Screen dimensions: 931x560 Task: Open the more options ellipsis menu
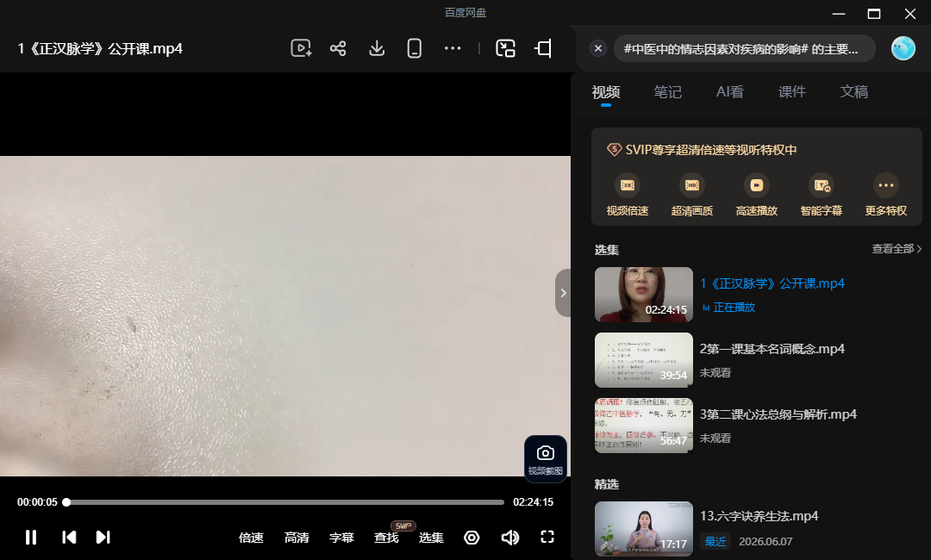453,48
